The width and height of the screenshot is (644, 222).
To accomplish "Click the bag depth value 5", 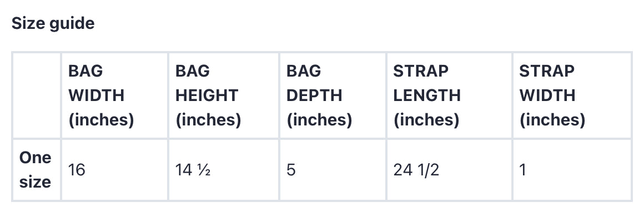I will (x=291, y=170).
